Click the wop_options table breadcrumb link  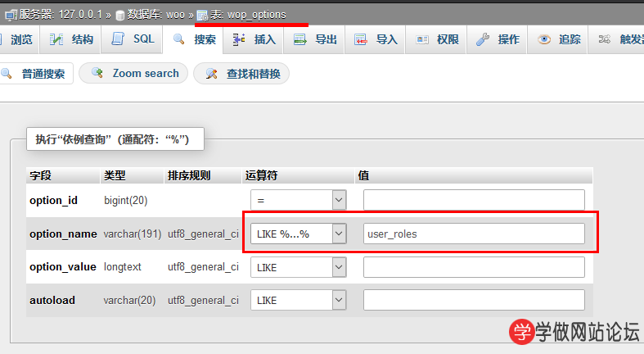(x=256, y=15)
